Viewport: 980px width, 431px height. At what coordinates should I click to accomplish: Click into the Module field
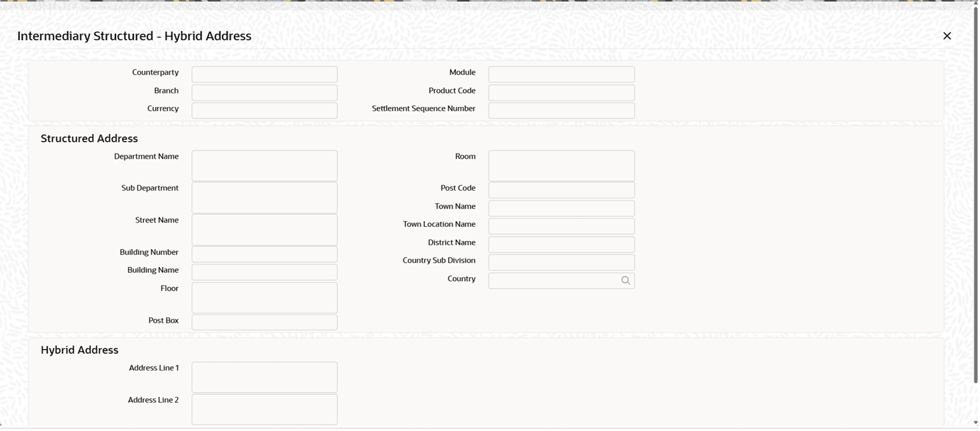561,74
